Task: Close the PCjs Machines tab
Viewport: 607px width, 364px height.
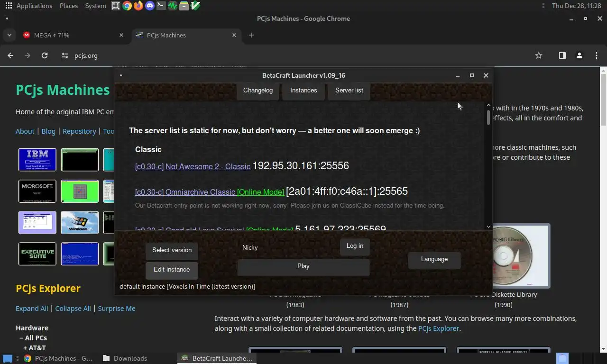Action: (234, 35)
